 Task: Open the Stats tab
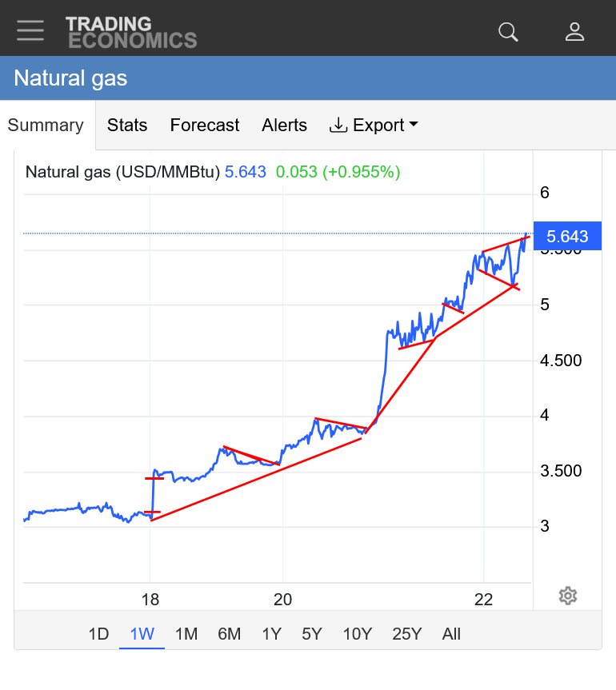click(x=127, y=126)
